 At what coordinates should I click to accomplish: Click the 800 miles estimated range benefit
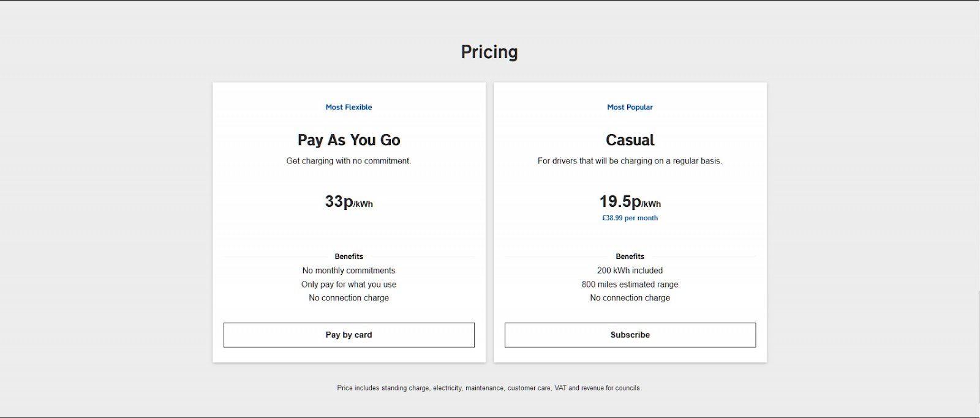pyautogui.click(x=630, y=284)
